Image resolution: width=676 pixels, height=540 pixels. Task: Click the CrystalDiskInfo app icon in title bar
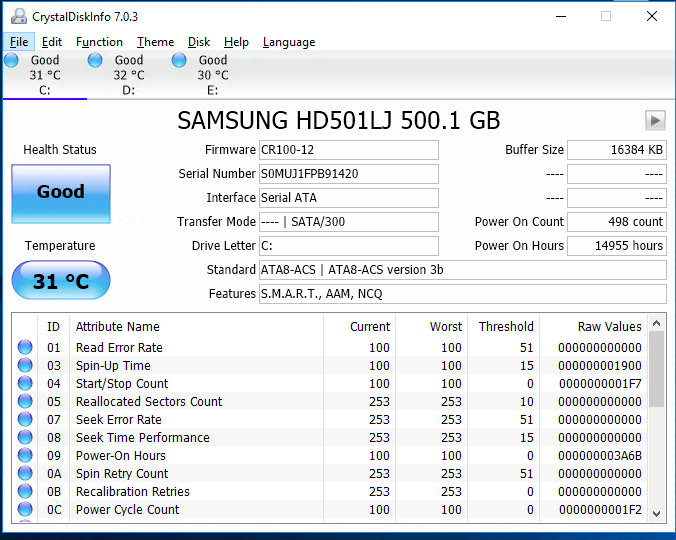(19, 17)
